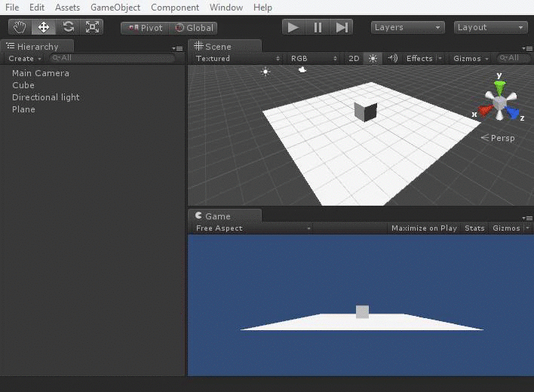
Task: Click the Hierarchy search field
Action: click(112, 58)
